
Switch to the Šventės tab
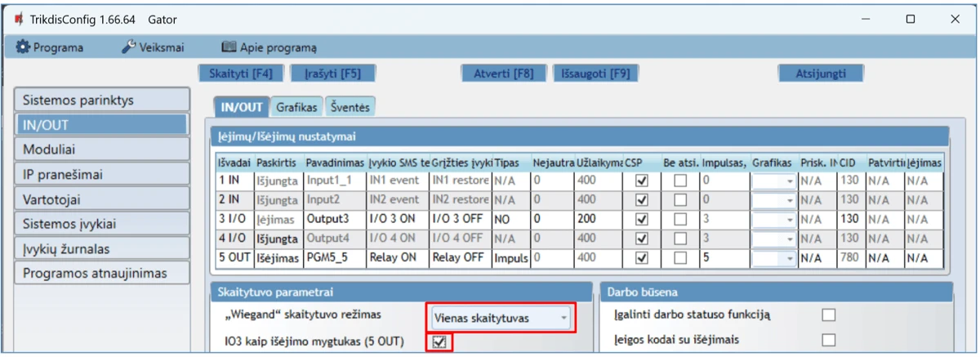point(350,107)
